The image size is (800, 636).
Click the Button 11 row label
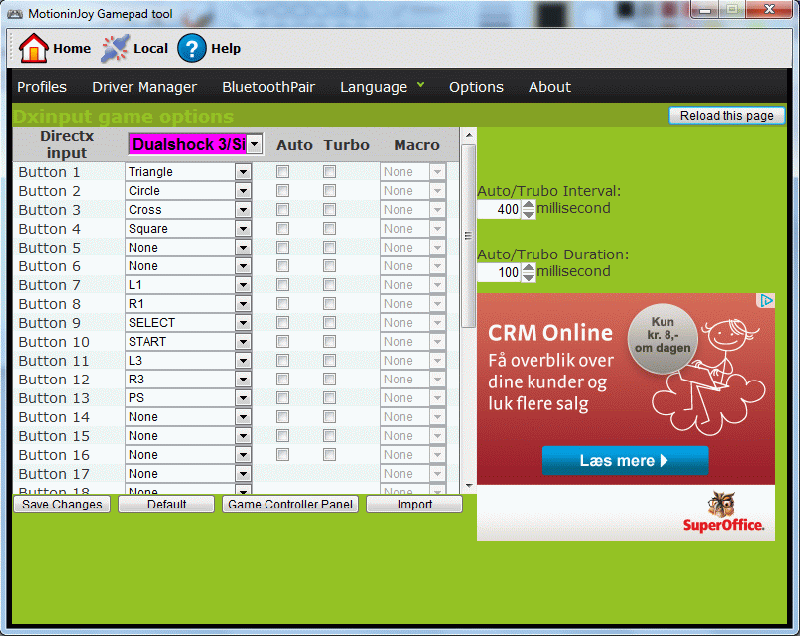54,361
